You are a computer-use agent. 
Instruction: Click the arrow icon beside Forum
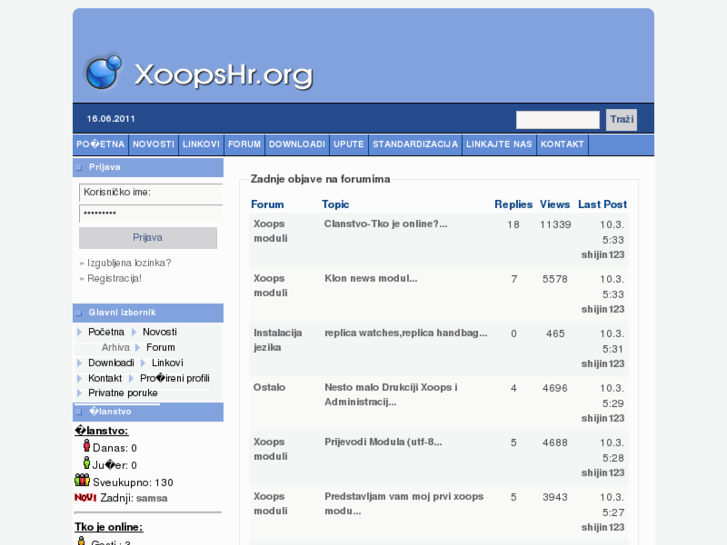[x=138, y=347]
